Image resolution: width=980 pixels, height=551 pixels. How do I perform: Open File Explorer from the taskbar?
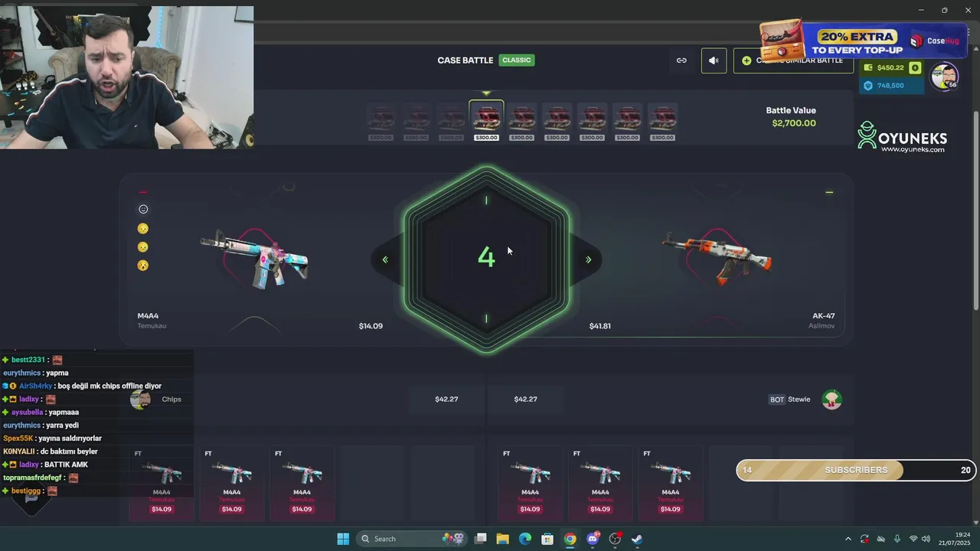click(x=503, y=539)
